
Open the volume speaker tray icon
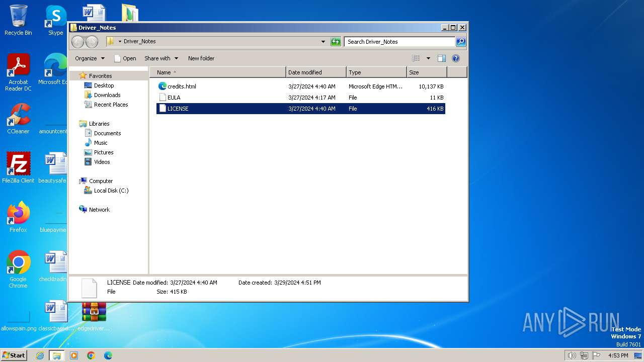coord(572,355)
